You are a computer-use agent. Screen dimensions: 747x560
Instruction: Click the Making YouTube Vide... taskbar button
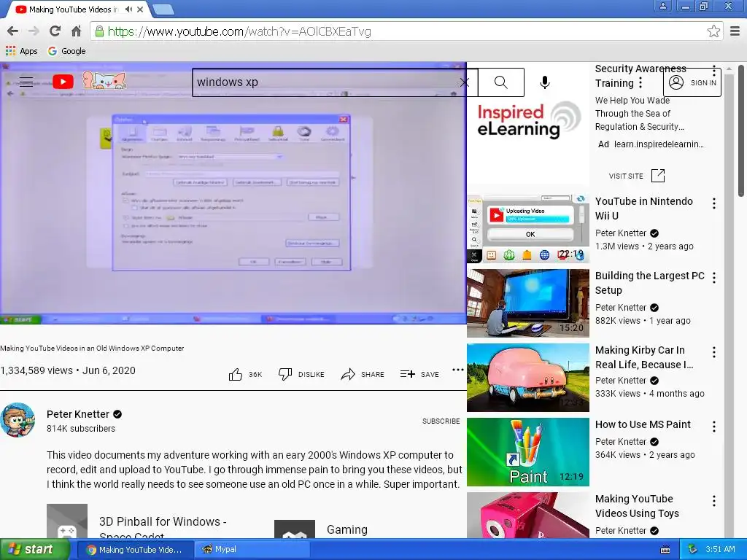(x=135, y=550)
